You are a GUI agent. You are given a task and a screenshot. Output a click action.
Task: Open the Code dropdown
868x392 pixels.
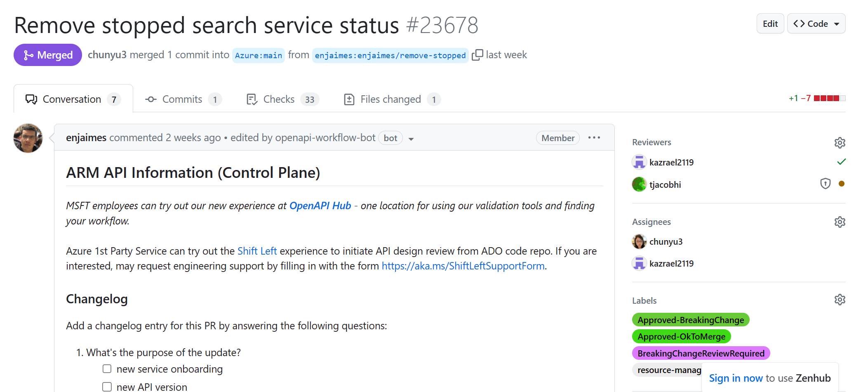click(816, 24)
